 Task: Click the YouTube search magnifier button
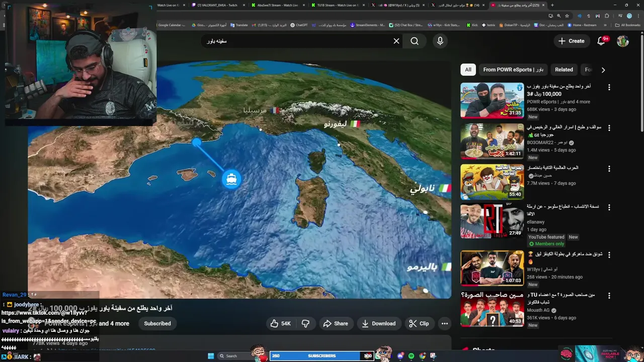click(x=415, y=41)
